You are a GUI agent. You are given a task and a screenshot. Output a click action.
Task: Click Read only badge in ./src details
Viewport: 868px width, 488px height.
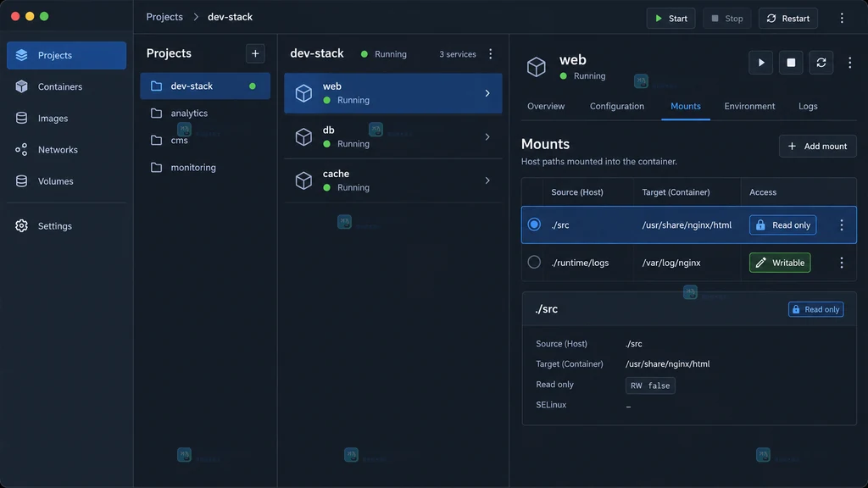[x=816, y=309]
